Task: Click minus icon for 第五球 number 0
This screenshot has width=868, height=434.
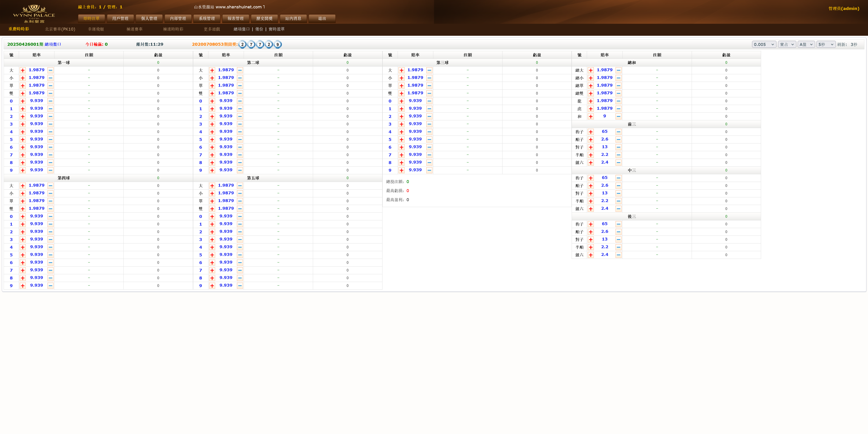Action: [x=240, y=217]
